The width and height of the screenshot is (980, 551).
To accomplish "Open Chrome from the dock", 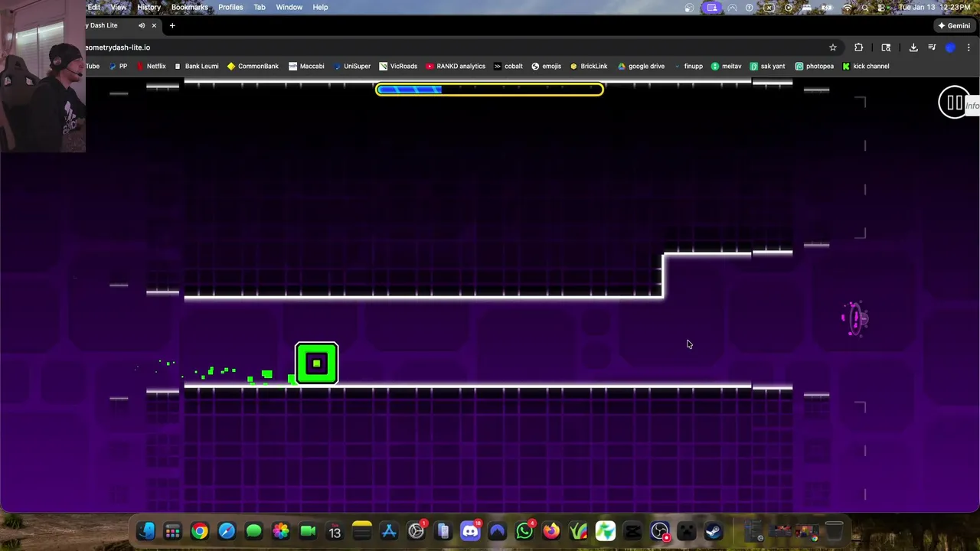I will [199, 531].
